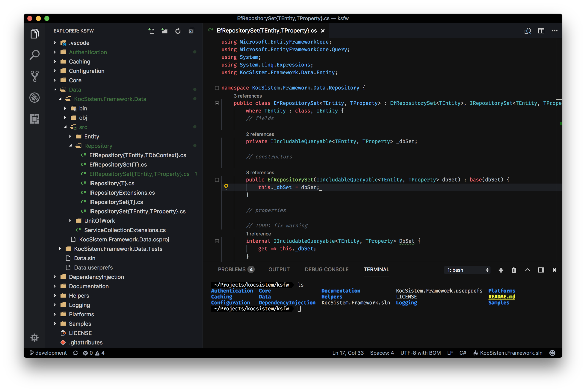Switch to the PROBLEMS tab
This screenshot has height=392, width=586.
tap(232, 269)
